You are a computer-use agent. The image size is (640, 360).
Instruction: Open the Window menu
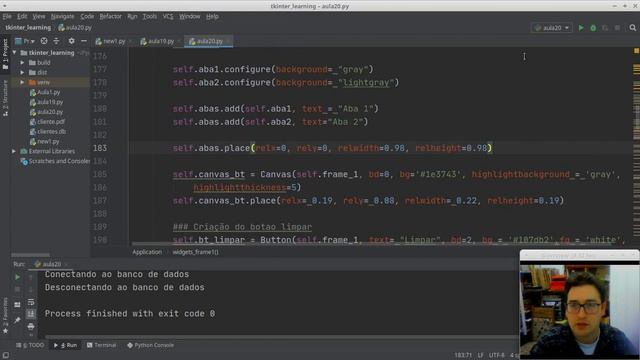click(190, 16)
